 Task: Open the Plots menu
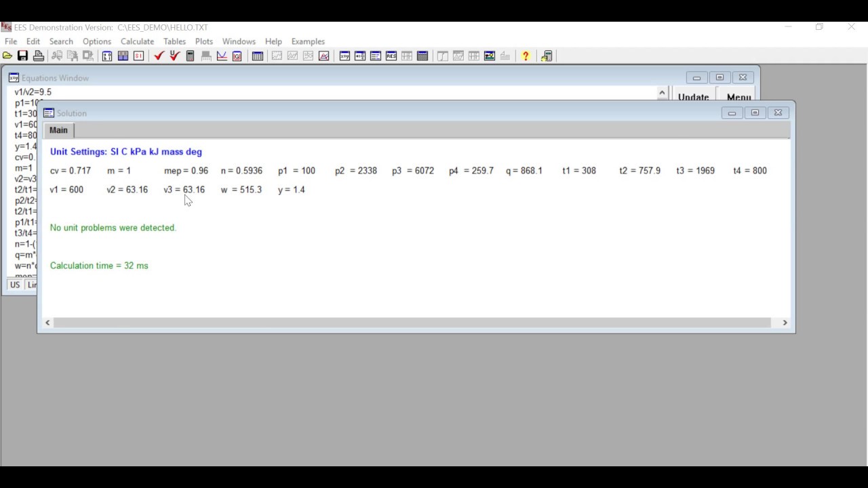[x=204, y=41]
